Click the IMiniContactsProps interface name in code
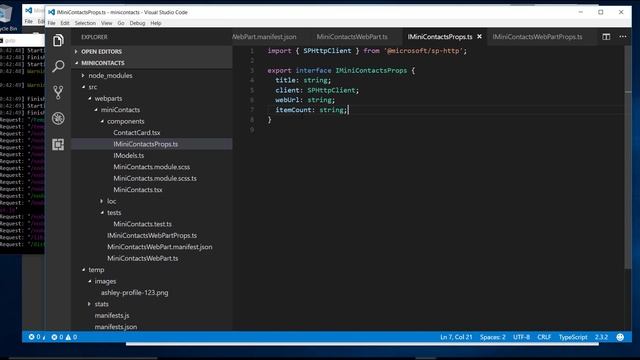 click(x=371, y=71)
